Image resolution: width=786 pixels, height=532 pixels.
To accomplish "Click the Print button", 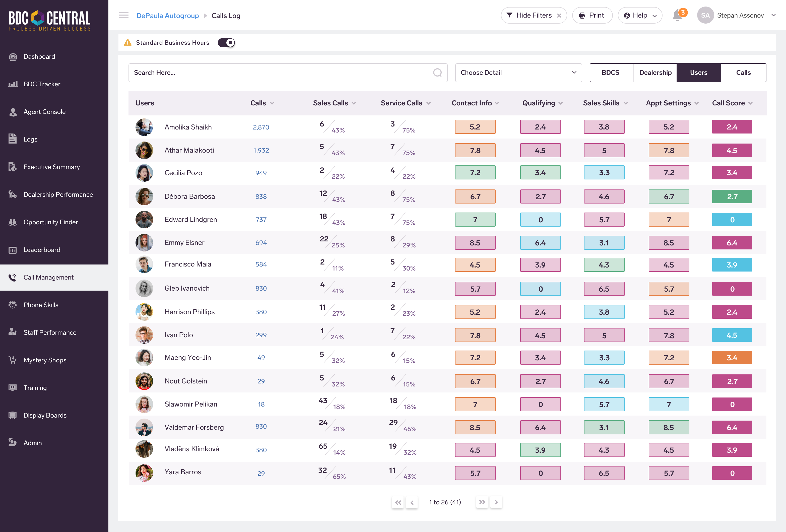I will 592,16.
